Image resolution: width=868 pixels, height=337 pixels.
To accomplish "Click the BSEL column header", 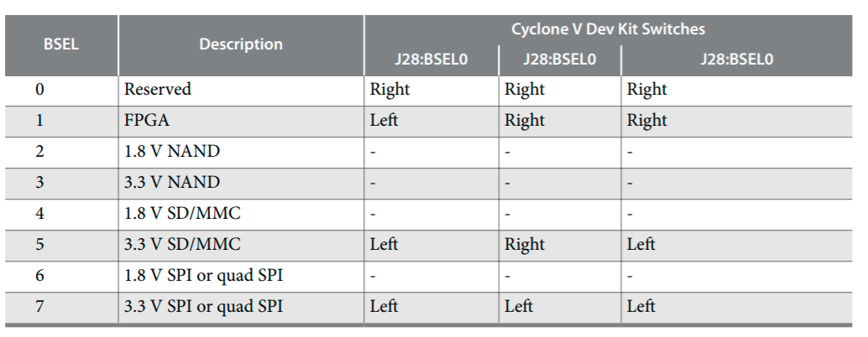I will pyautogui.click(x=60, y=44).
